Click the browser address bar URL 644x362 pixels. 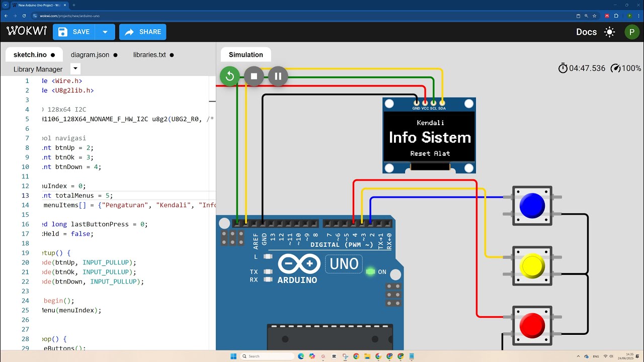[70, 16]
